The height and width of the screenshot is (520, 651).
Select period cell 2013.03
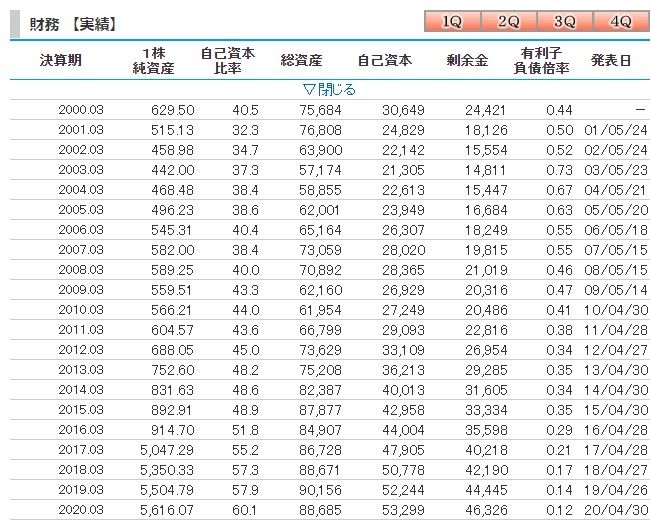click(81, 369)
